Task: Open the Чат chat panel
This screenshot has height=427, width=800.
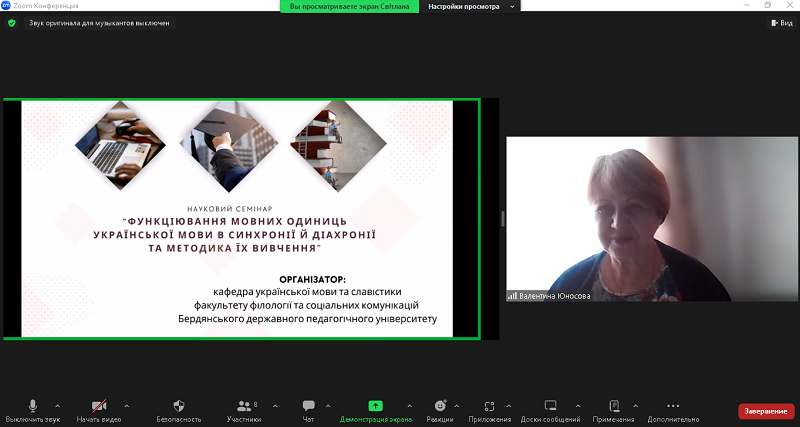Action: (308, 406)
